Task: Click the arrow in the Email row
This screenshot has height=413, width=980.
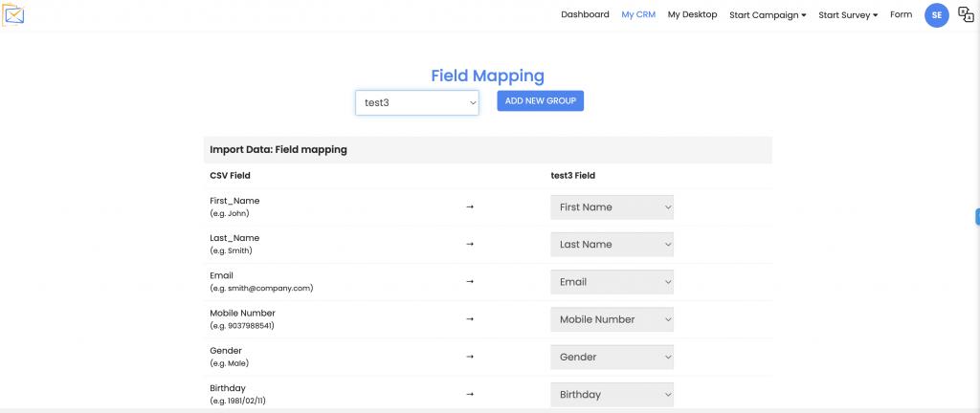Action: coord(469,282)
